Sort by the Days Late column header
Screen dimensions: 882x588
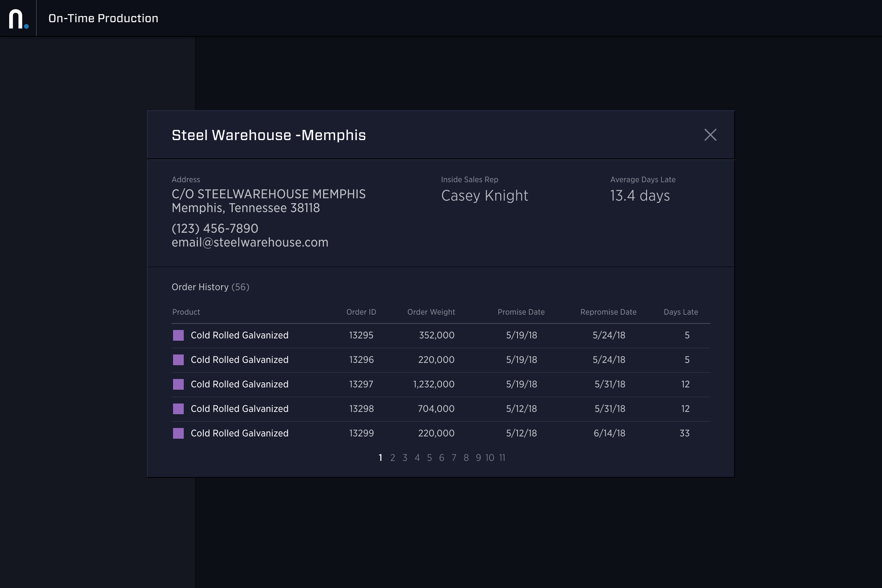pos(681,312)
